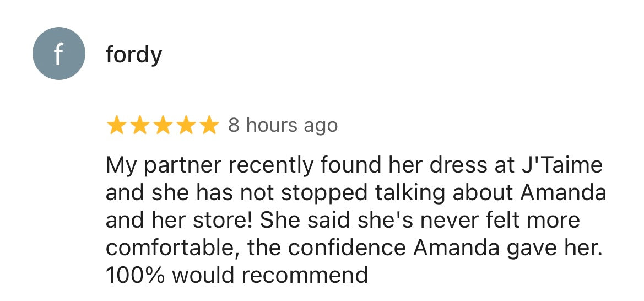
Task: Select the second gold rating star
Action: click(139, 126)
